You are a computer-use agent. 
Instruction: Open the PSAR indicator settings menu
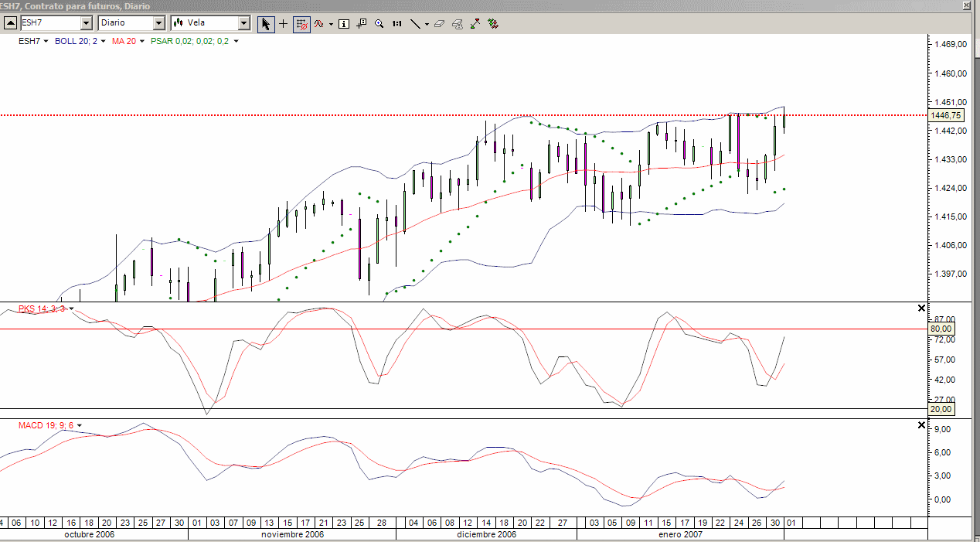pos(194,41)
